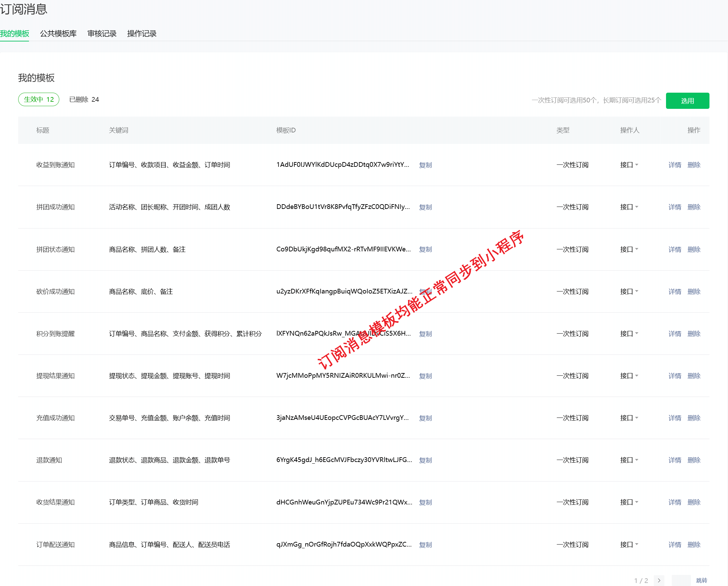Expand 接口 dropdown for 退款通知

click(x=629, y=460)
